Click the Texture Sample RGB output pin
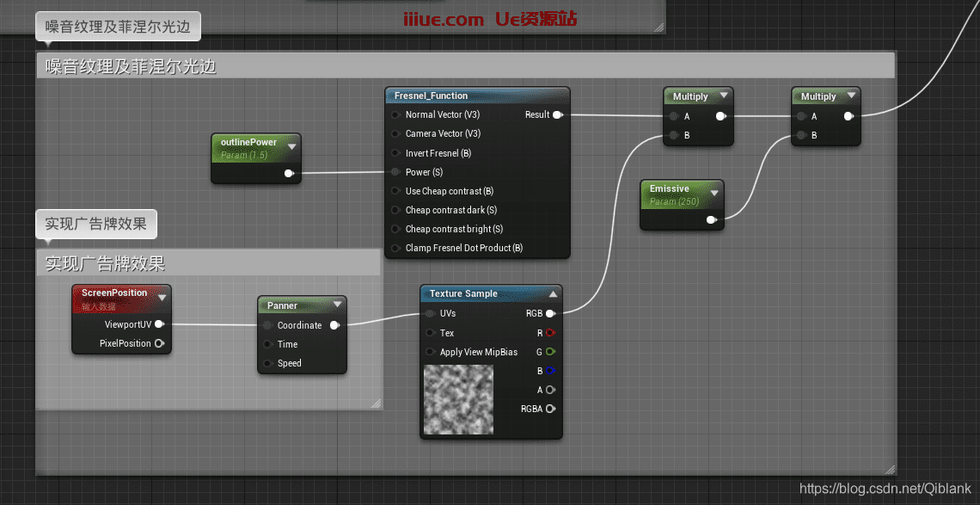This screenshot has height=505, width=980. pyautogui.click(x=550, y=314)
